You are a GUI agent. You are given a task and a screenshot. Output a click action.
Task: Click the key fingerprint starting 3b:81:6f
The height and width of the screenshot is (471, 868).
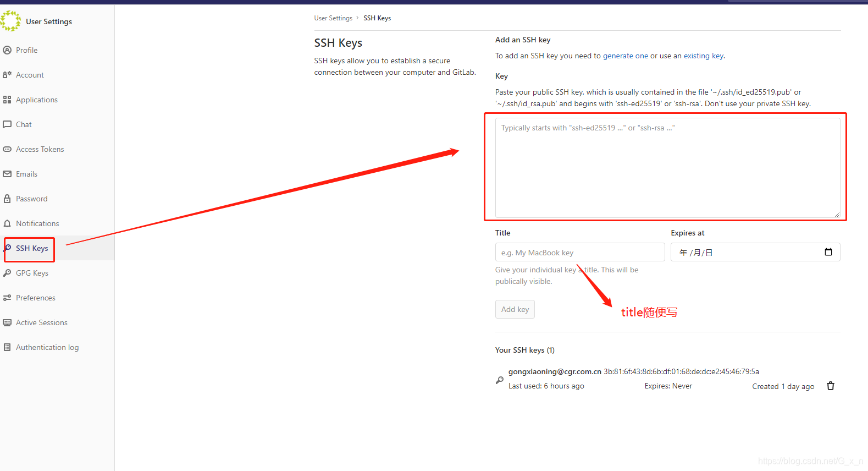[681, 371]
